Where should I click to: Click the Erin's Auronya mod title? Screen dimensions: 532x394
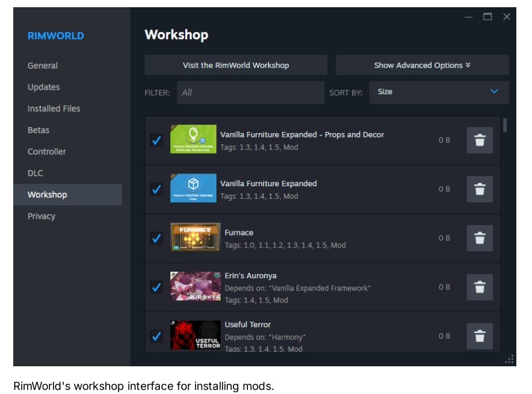pos(250,275)
